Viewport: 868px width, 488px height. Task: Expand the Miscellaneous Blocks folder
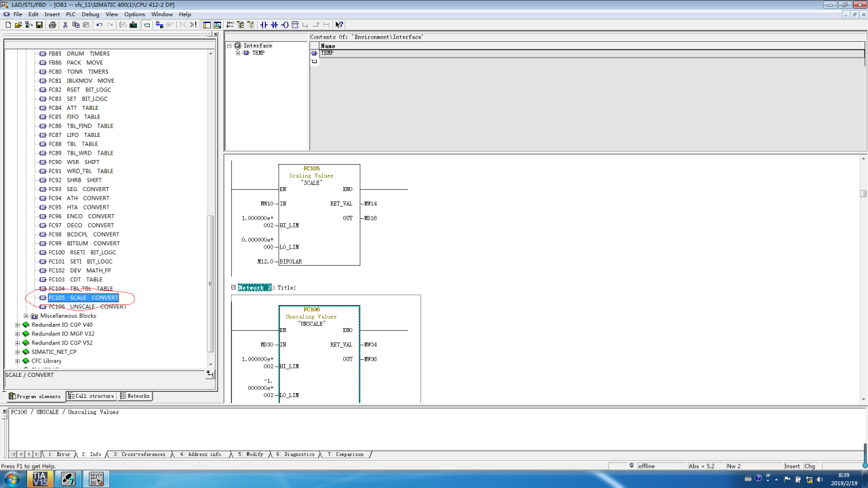(26, 316)
